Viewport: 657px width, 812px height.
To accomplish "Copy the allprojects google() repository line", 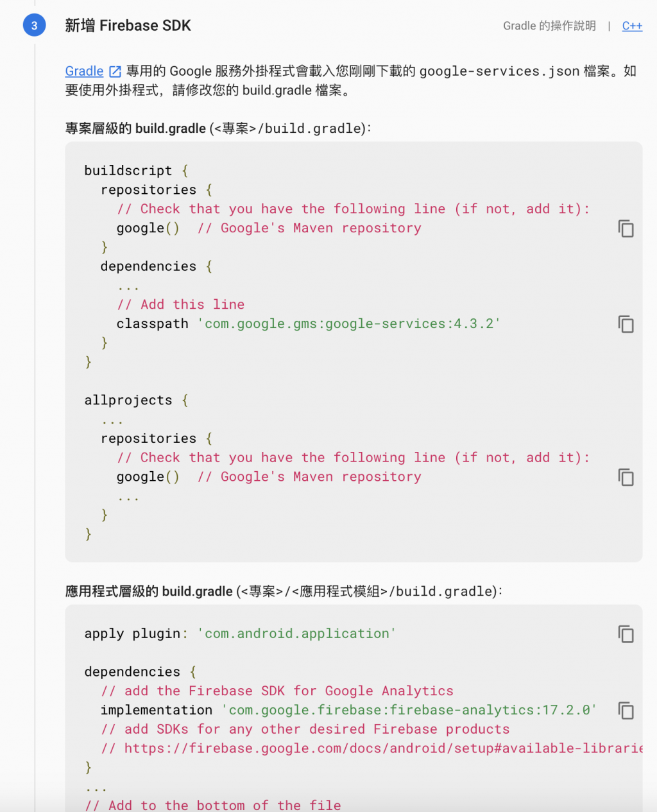I will (x=626, y=477).
